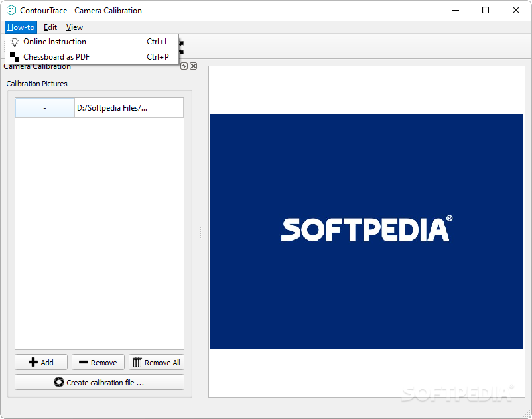Select Online Instruction menu entry
Viewport: 532px width, 419px height.
tap(92, 42)
